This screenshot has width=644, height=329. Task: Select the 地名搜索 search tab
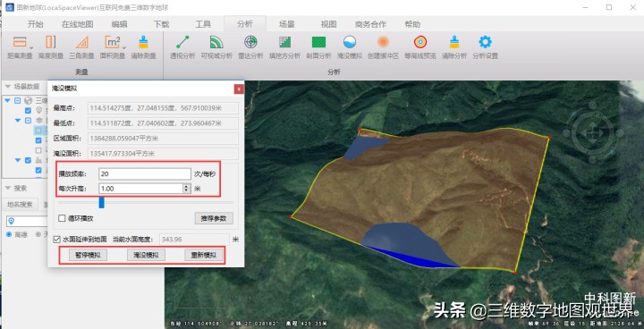pyautogui.click(x=20, y=204)
